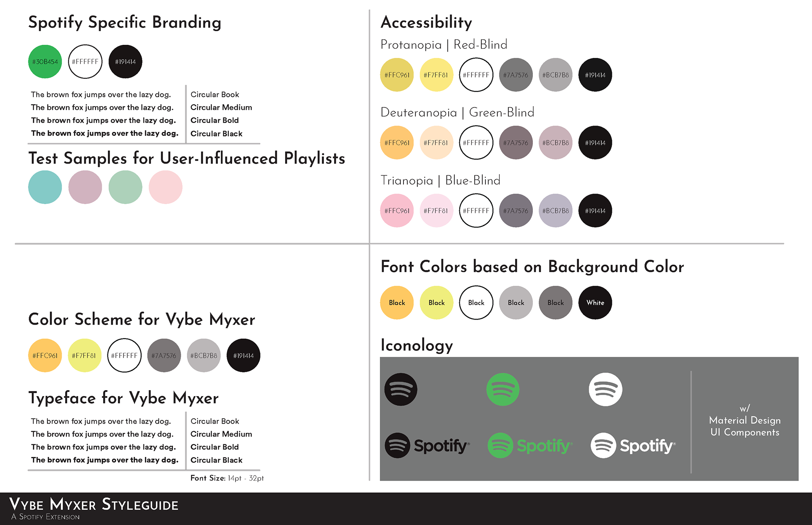Click the green Spotify circle icon
The width and height of the screenshot is (812, 525).
[503, 389]
